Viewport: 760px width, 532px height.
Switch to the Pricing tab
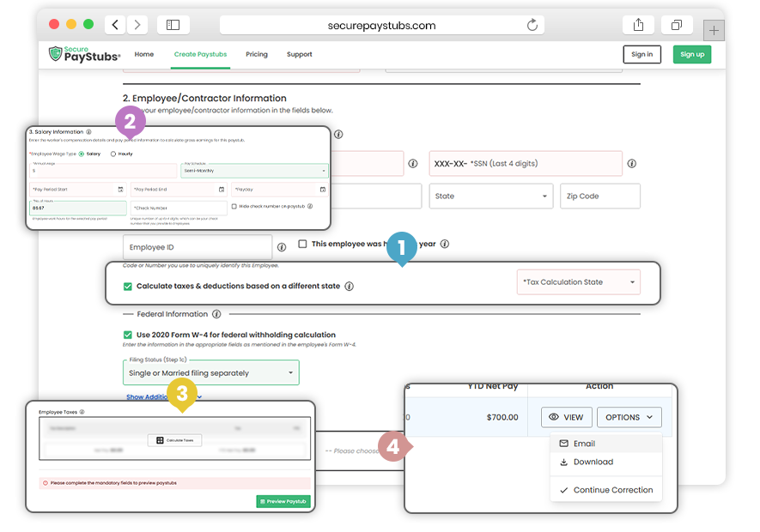(257, 54)
